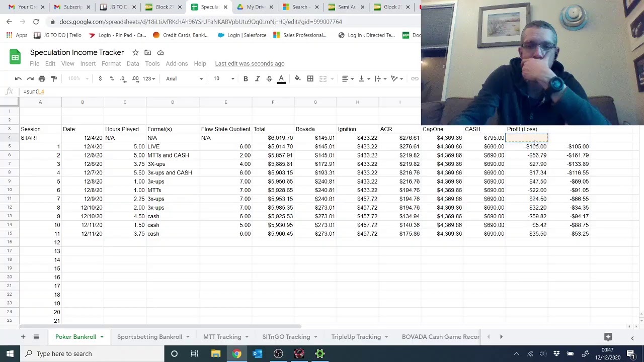Open the Insert menu

88,64
